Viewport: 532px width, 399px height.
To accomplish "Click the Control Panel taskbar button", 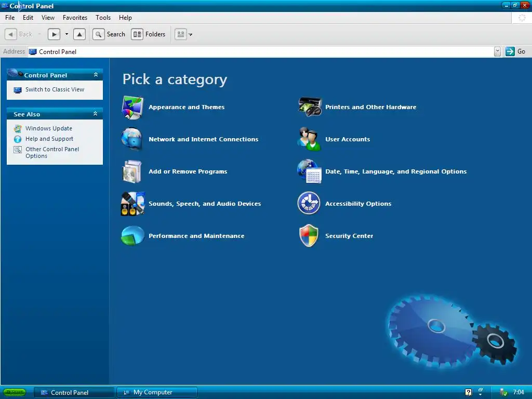I will pos(74,393).
